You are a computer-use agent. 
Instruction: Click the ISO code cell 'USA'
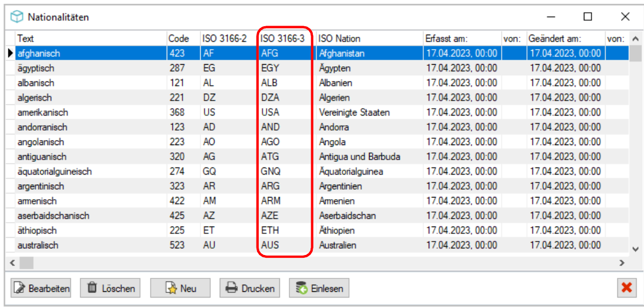287,112
